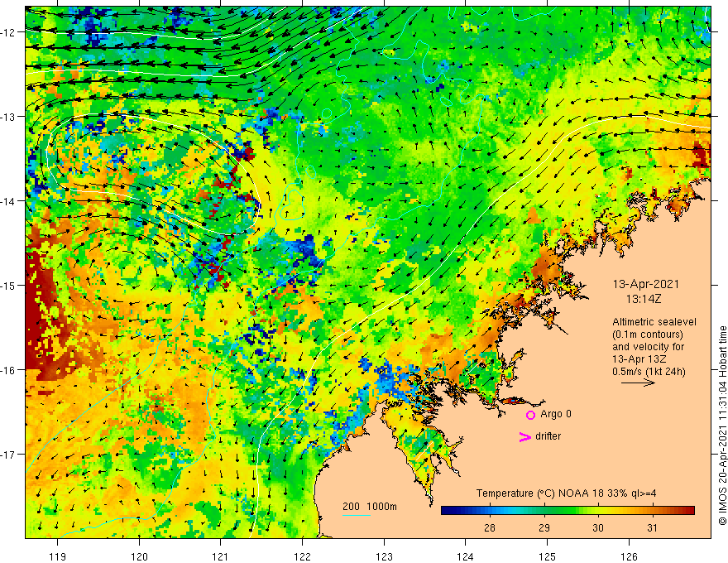
Task: Click the longitude axis label 125
Action: (x=548, y=556)
